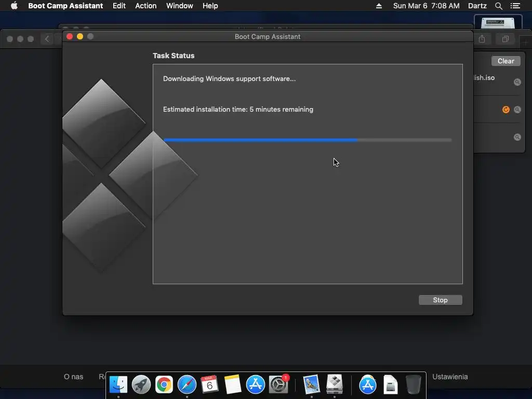
Task: Open the Trash from the Dock
Action: pyautogui.click(x=413, y=384)
